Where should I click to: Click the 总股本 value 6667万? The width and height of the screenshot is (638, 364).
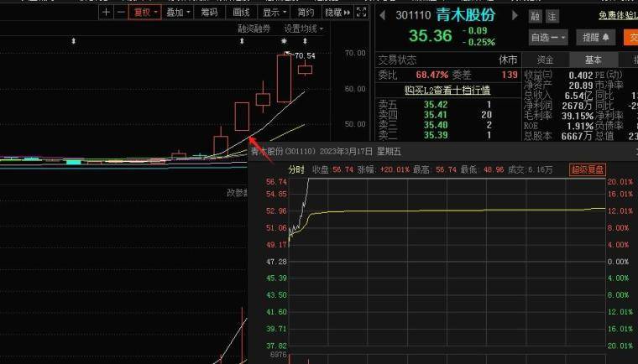click(x=577, y=136)
